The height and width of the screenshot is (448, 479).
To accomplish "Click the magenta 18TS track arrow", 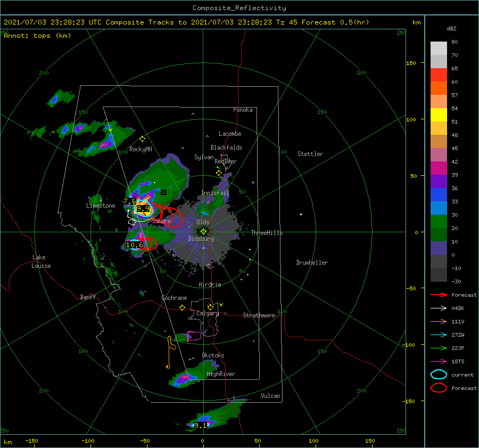I will click(x=439, y=362).
